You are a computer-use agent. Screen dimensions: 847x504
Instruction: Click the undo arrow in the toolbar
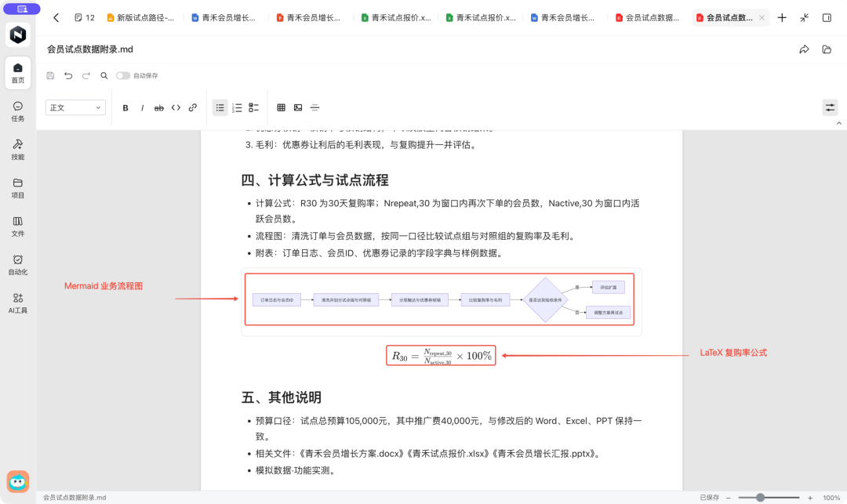[x=68, y=75]
